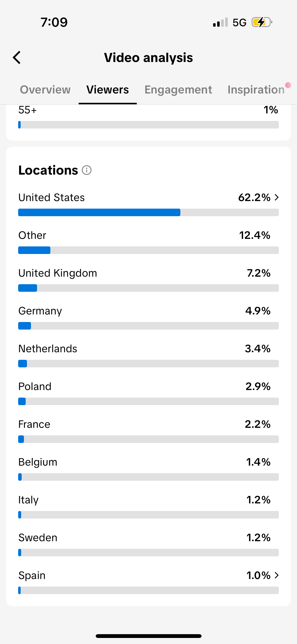297x644 pixels.
Task: Tap the Spain location label
Action: tap(32, 575)
